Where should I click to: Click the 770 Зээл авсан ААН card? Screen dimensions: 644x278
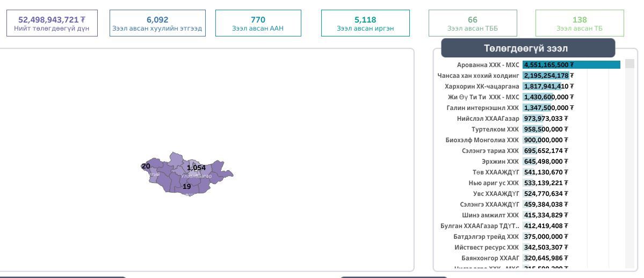(258, 23)
